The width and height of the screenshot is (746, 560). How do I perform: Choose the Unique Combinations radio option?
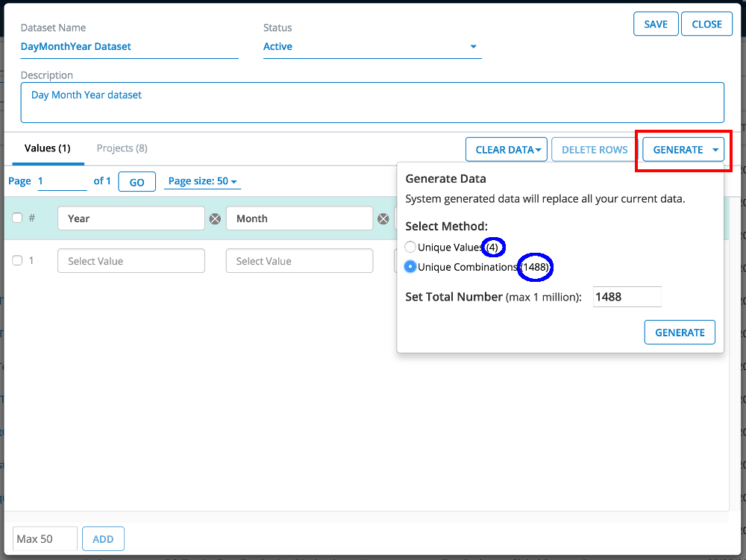(410, 267)
